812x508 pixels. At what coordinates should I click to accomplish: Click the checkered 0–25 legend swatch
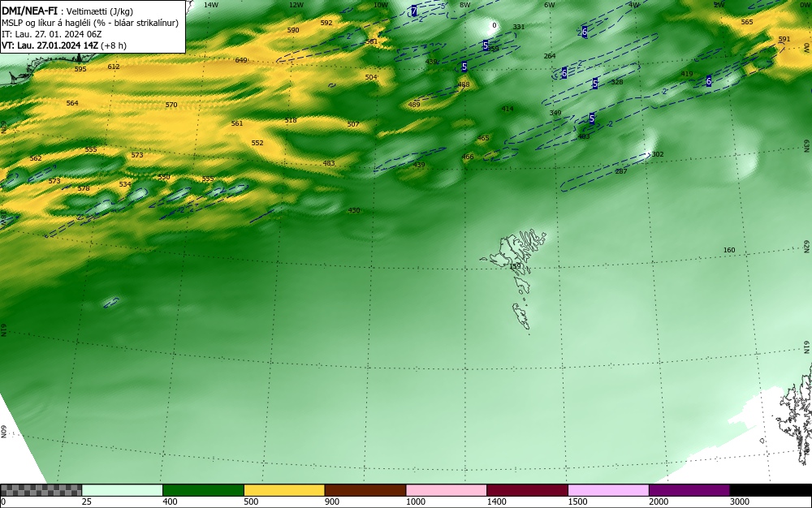click(41, 490)
